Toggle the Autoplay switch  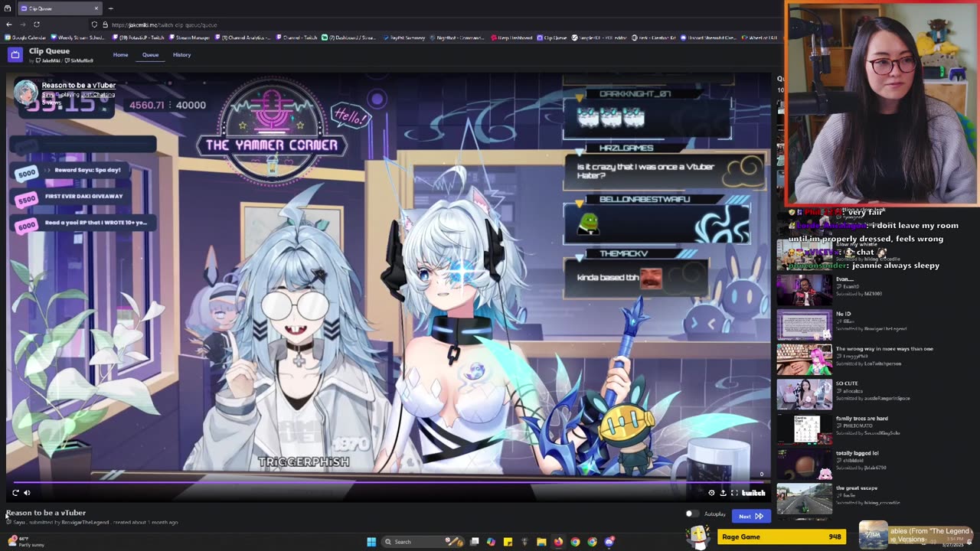pyautogui.click(x=691, y=514)
